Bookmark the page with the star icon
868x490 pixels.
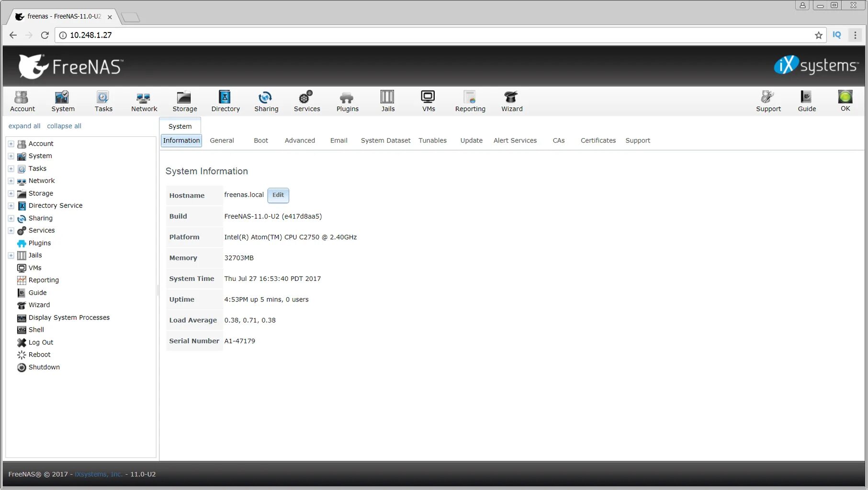(x=819, y=35)
